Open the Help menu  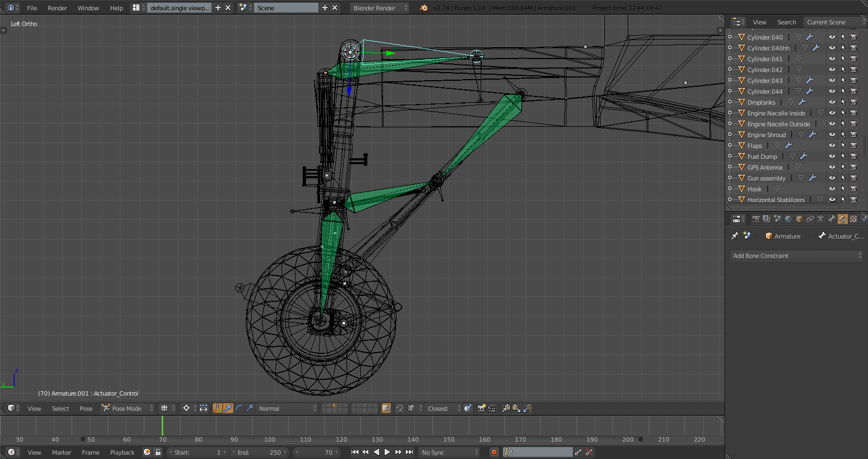(x=116, y=8)
